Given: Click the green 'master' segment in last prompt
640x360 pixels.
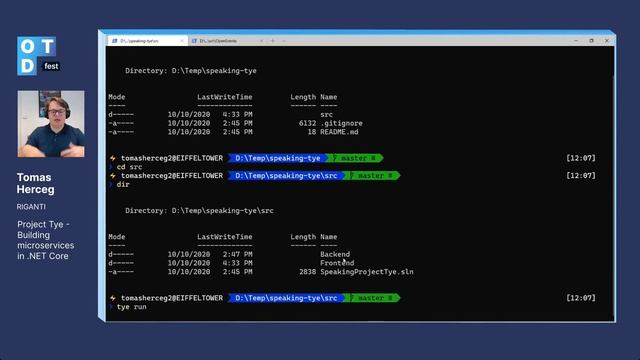Looking at the screenshot, I should [x=372, y=298].
